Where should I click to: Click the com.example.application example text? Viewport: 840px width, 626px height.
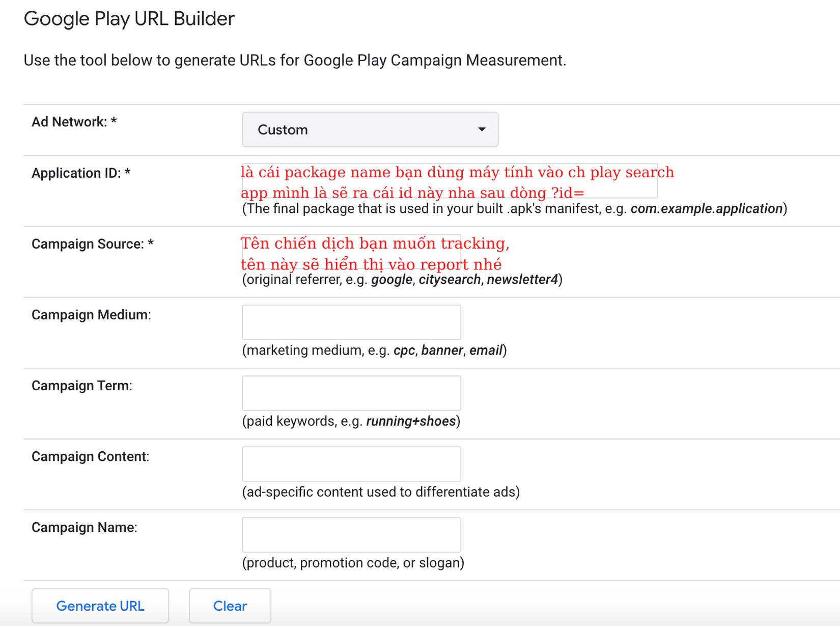click(706, 209)
